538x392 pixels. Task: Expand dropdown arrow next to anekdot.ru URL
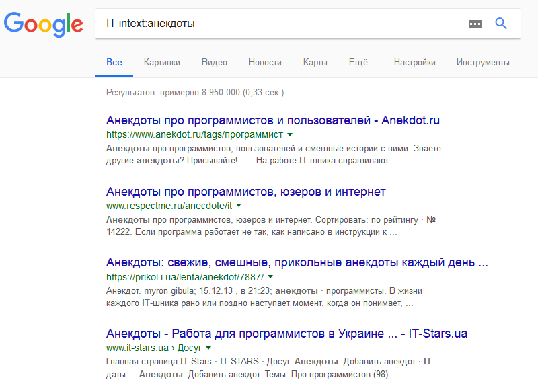point(290,134)
